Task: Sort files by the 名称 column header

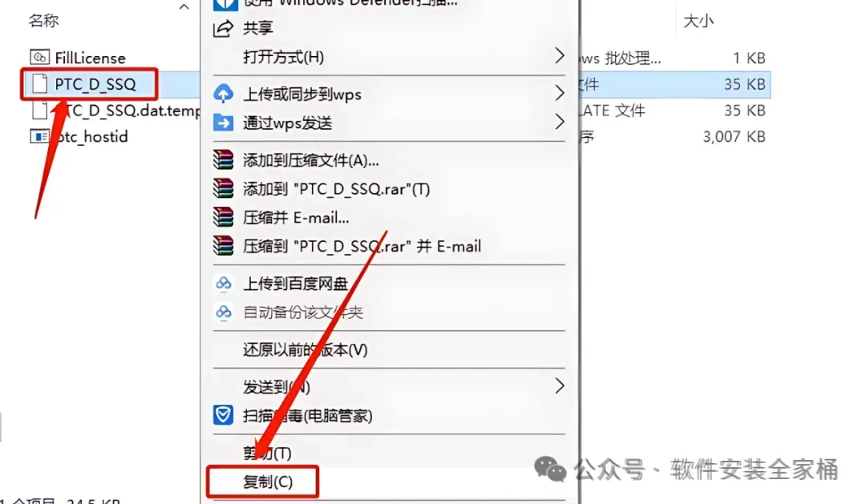Action: point(43,20)
